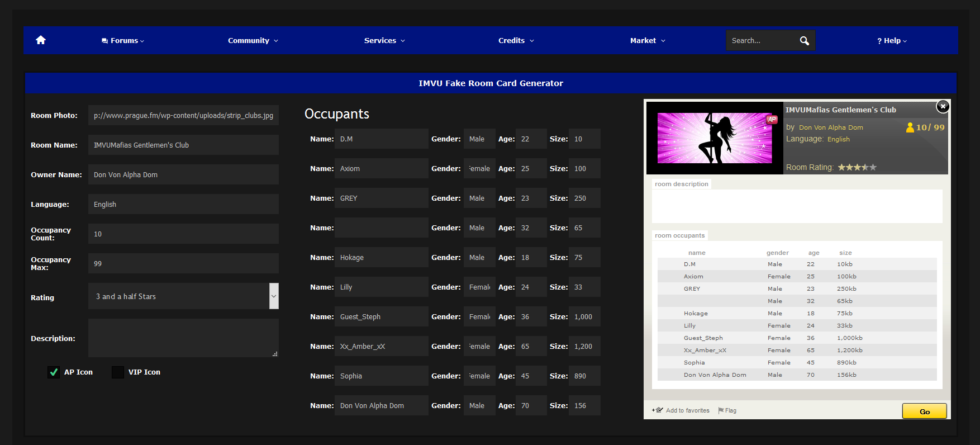Close the room card preview
The width and height of the screenshot is (980, 445).
[943, 106]
